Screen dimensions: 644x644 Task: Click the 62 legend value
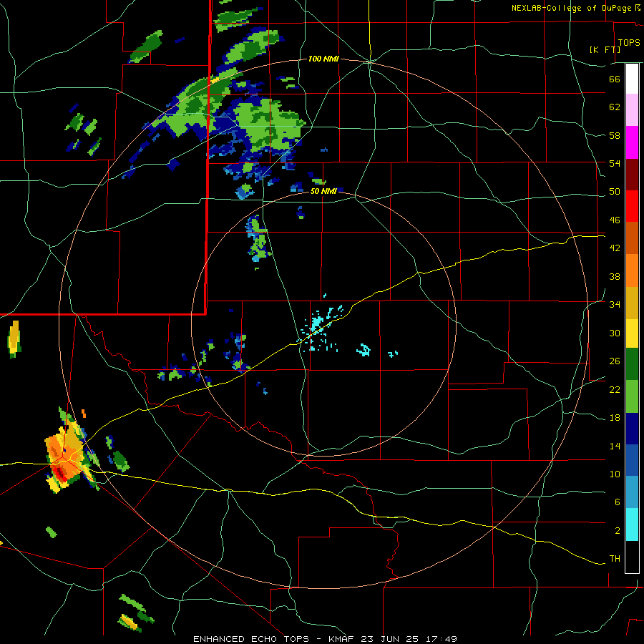pyautogui.click(x=615, y=107)
